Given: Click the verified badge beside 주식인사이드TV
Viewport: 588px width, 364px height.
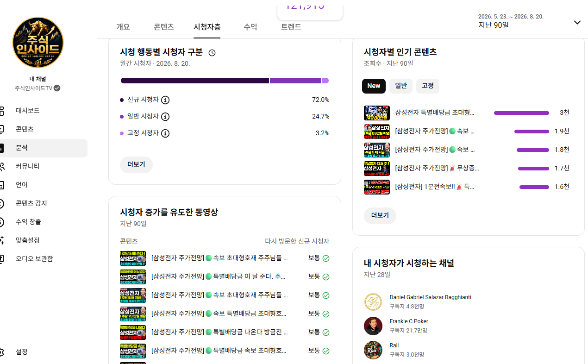Looking at the screenshot, I should pyautogui.click(x=57, y=88).
